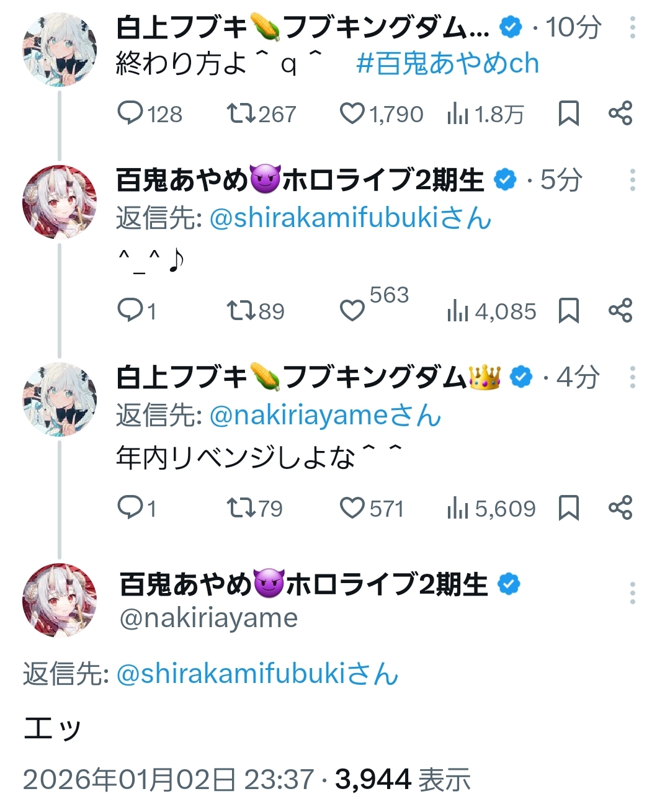
Task: Reply to the 年内リベンジしよな tweet
Action: 130,508
